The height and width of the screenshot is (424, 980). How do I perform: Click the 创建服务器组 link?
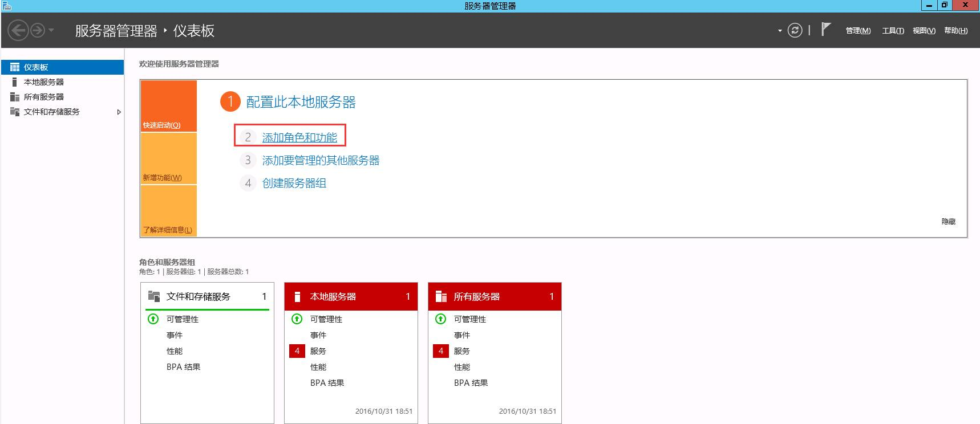(x=294, y=183)
